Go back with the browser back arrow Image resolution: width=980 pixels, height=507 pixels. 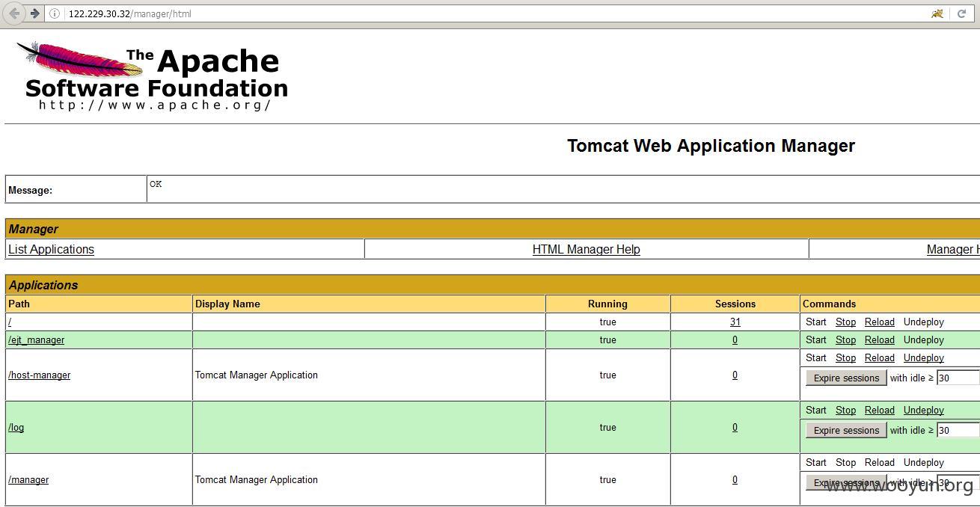(x=14, y=13)
